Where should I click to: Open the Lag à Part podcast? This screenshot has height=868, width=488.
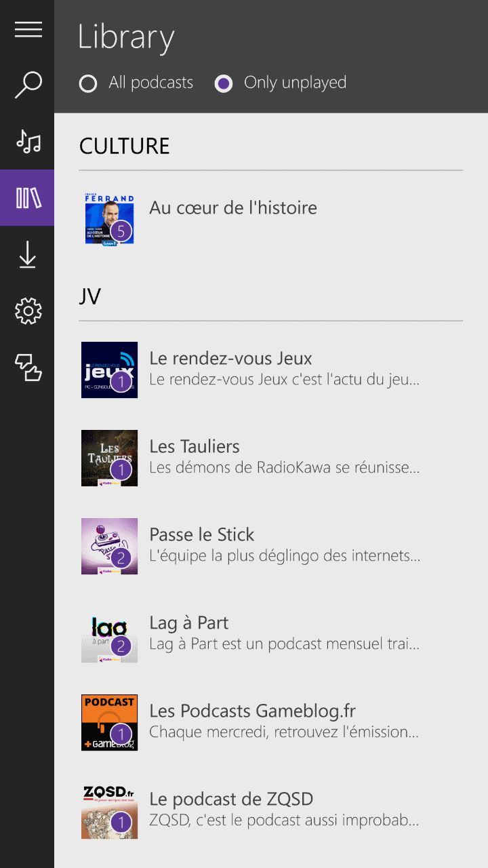(x=189, y=623)
